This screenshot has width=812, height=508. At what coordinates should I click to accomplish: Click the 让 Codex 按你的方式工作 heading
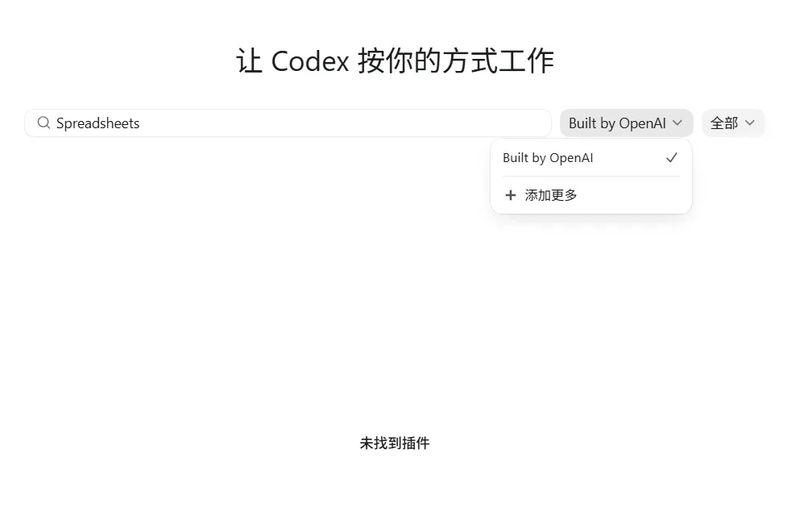click(395, 60)
